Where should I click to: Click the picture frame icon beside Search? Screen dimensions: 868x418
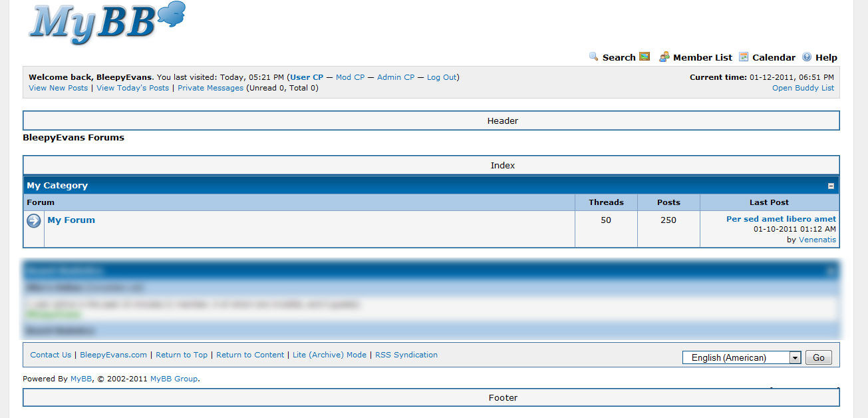[645, 57]
